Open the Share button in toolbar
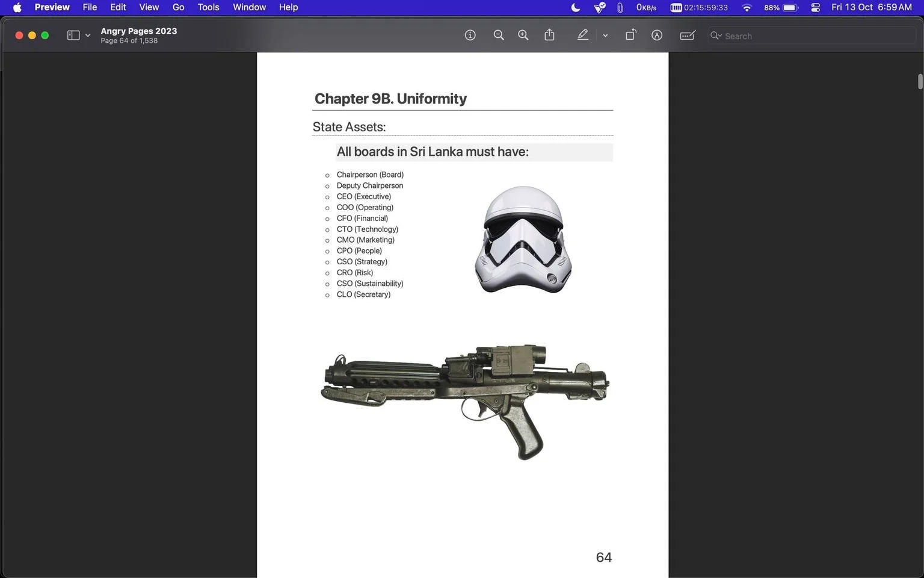The width and height of the screenshot is (924, 578). (x=549, y=35)
